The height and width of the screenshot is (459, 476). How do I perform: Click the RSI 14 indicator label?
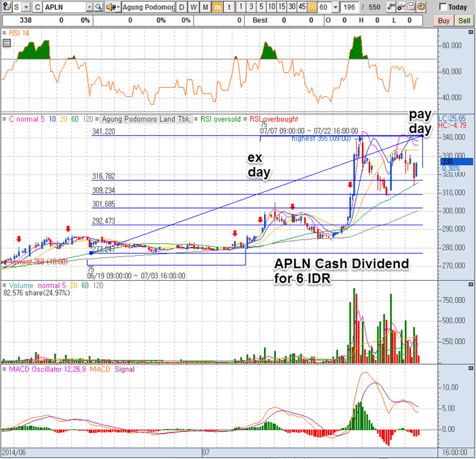coord(19,33)
